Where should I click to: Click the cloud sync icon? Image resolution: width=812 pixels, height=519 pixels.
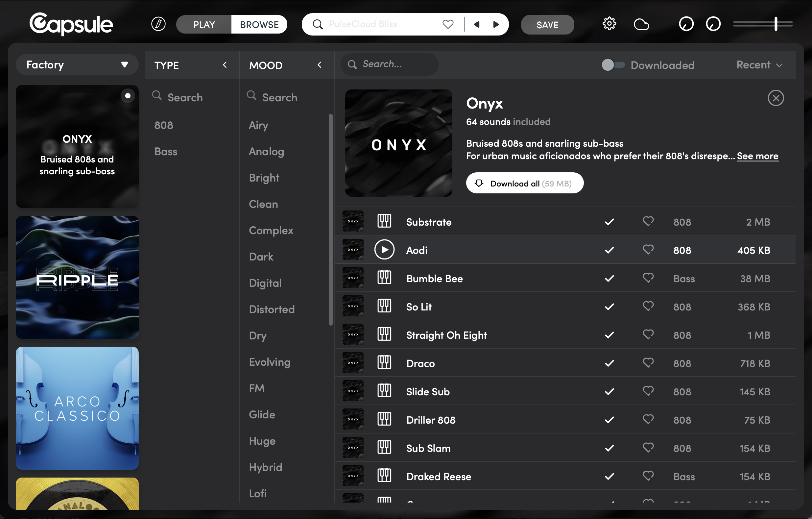click(x=641, y=24)
